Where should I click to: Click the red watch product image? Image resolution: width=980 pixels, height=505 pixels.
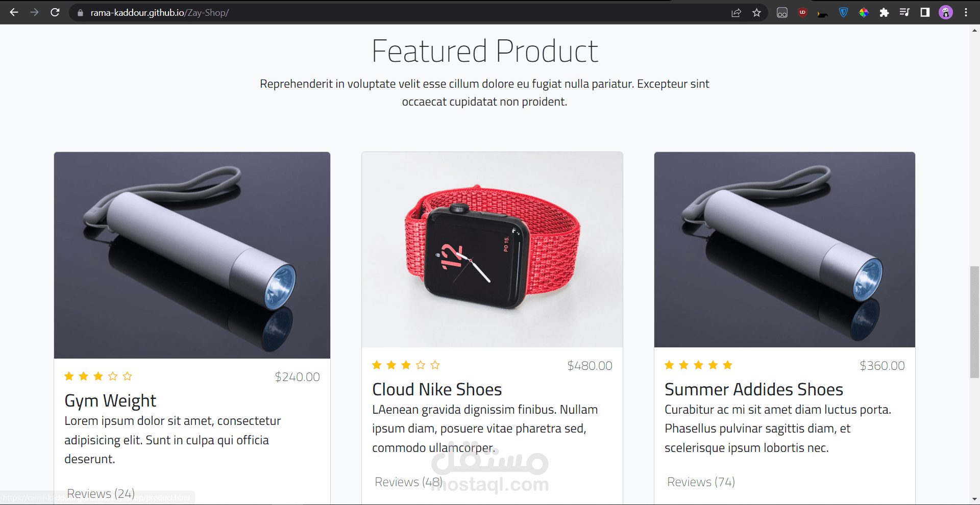pyautogui.click(x=492, y=249)
